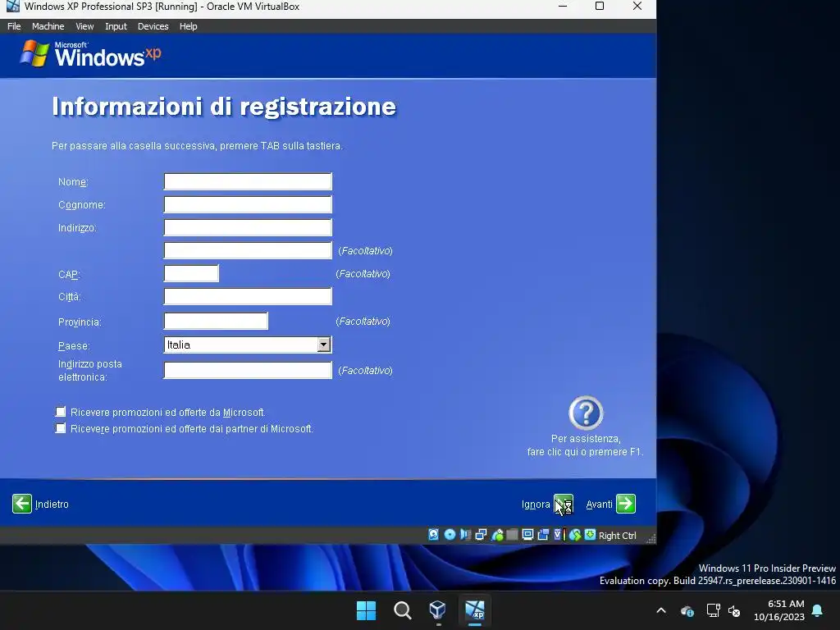The width and height of the screenshot is (840, 630).
Task: Click the hard disk activity status icon
Action: pos(433,535)
